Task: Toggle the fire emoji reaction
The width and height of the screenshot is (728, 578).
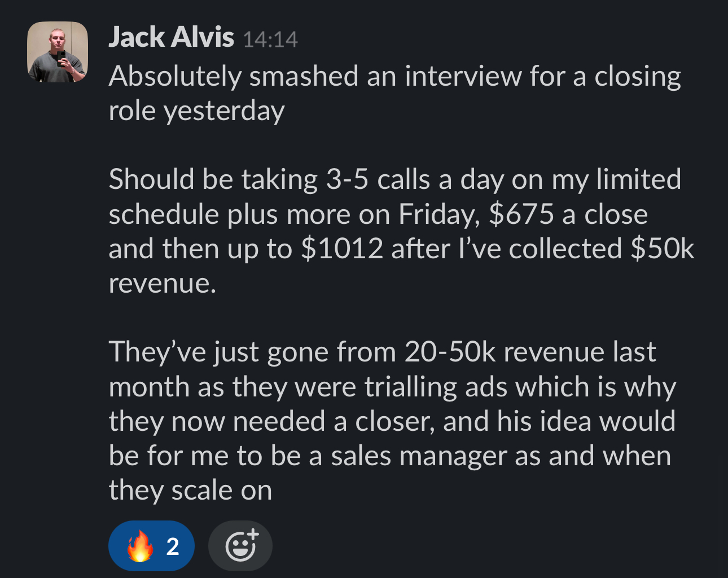Action: (x=151, y=546)
